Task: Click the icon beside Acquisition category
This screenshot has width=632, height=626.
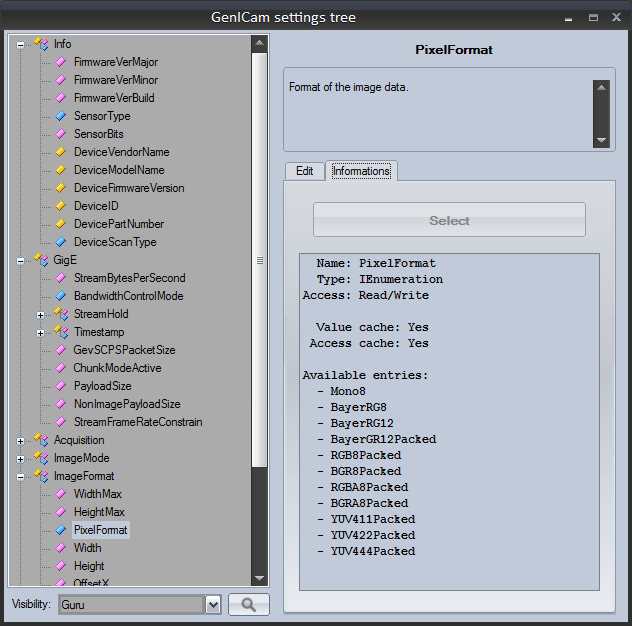Action: [x=40, y=440]
